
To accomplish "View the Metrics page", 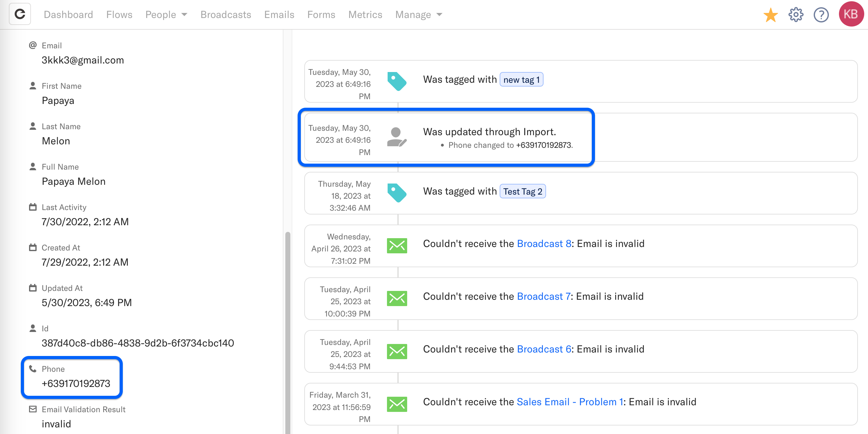I will pyautogui.click(x=365, y=15).
